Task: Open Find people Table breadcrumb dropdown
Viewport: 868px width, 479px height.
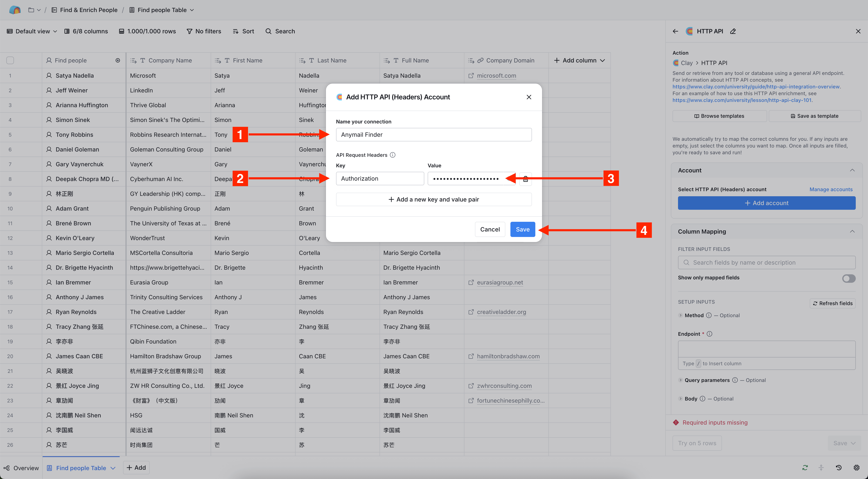Action: (x=161, y=10)
